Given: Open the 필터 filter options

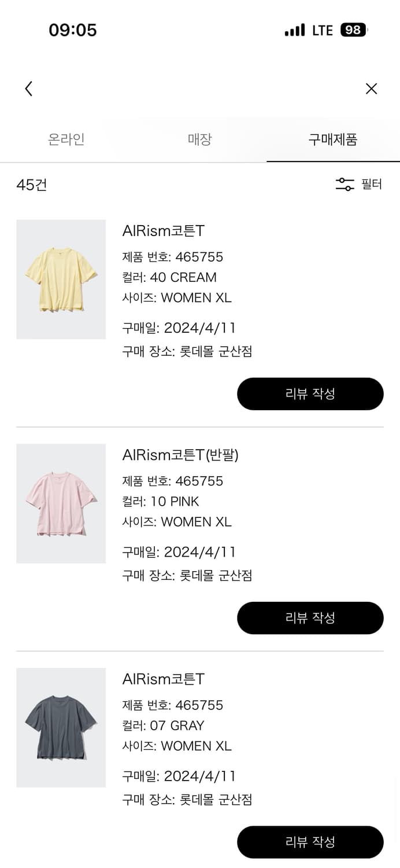Looking at the screenshot, I should pos(372,185).
